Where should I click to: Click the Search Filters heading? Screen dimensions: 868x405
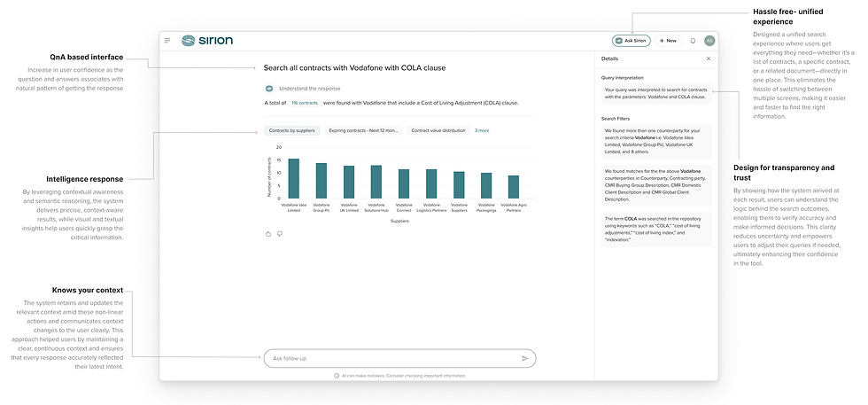pos(616,119)
